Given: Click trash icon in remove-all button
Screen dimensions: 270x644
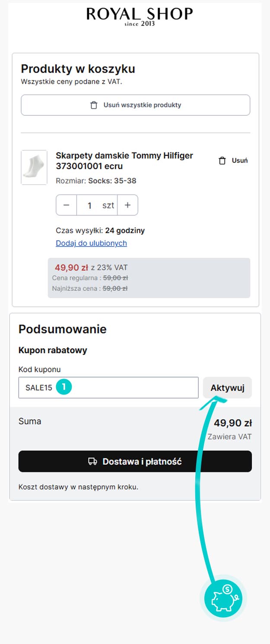Looking at the screenshot, I should click(93, 105).
